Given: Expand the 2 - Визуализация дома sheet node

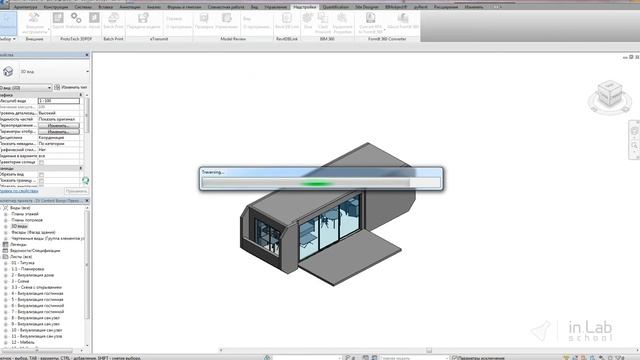Looking at the screenshot, I should pos(6,275).
